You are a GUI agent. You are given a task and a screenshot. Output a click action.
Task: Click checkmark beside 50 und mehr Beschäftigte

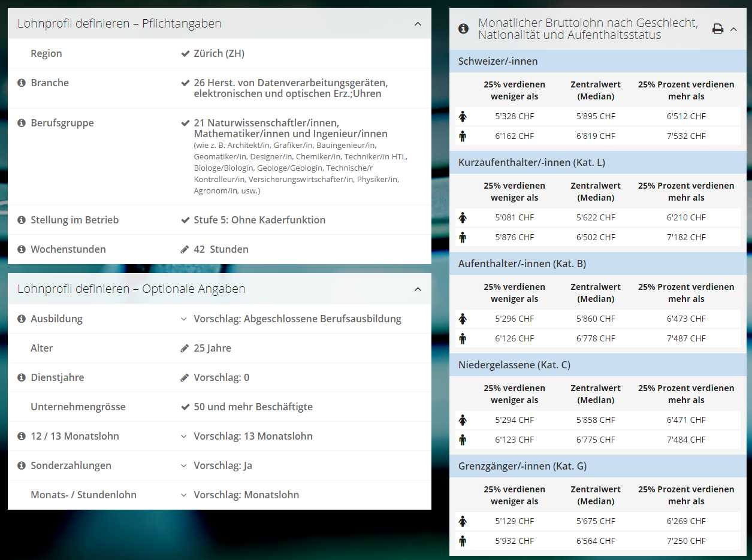pyautogui.click(x=185, y=407)
